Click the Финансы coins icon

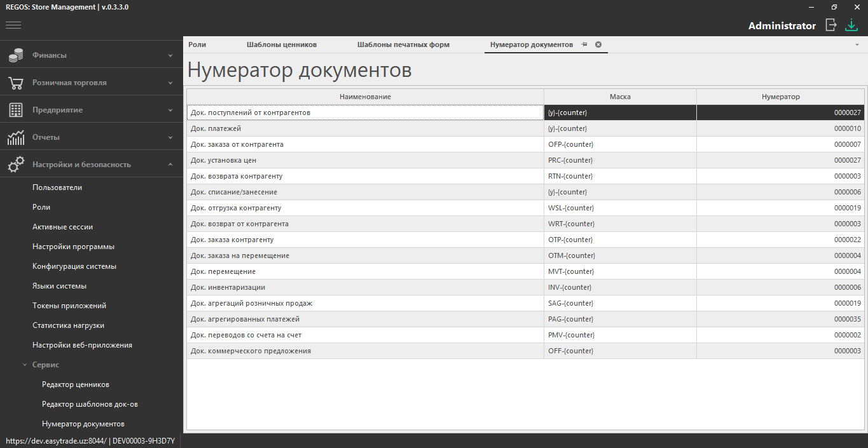(x=16, y=55)
